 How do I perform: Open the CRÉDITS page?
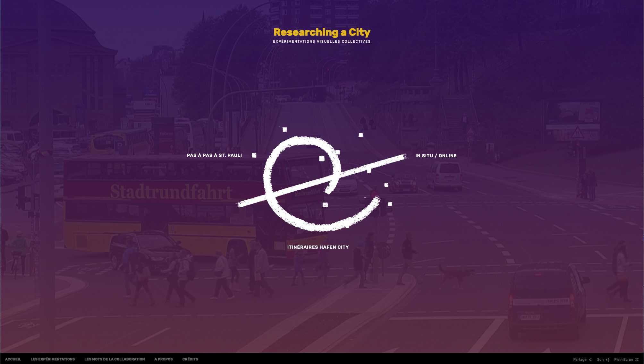pos(190,359)
